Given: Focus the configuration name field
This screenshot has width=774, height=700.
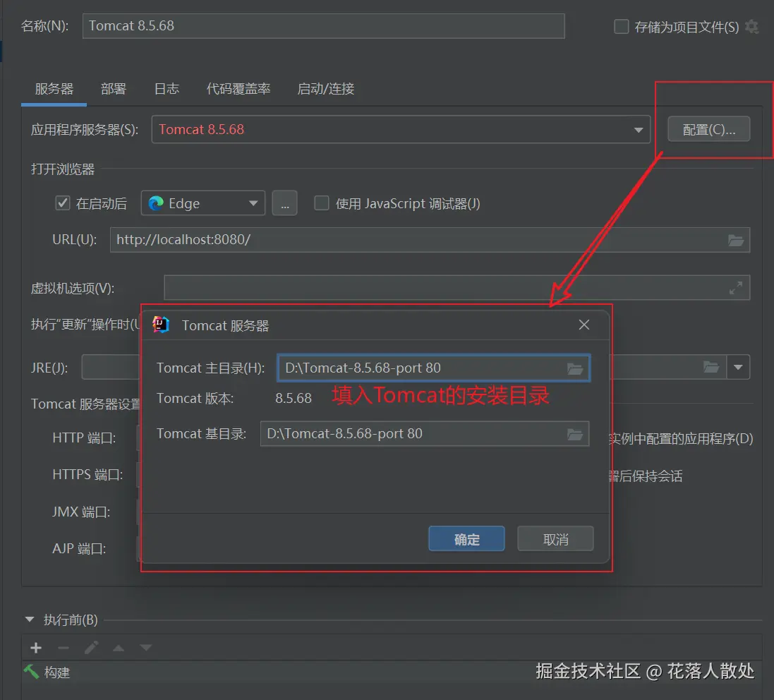Looking at the screenshot, I should [x=323, y=26].
